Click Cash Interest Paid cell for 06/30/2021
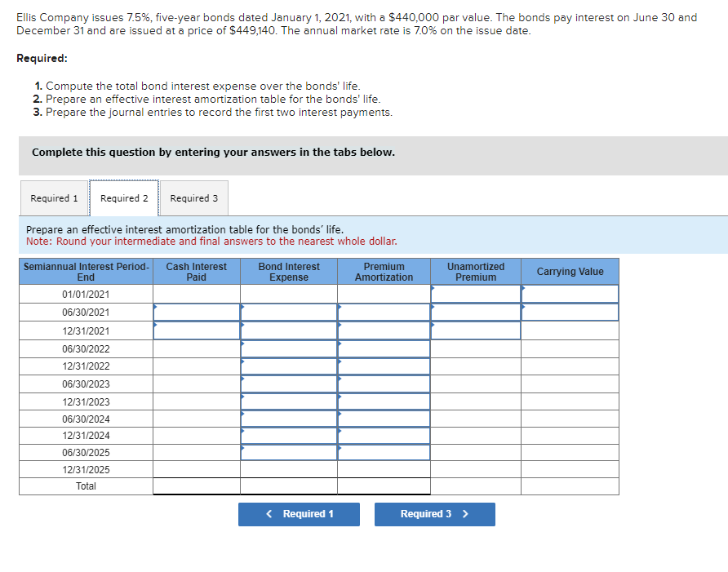This screenshot has width=728, height=572. (x=197, y=312)
